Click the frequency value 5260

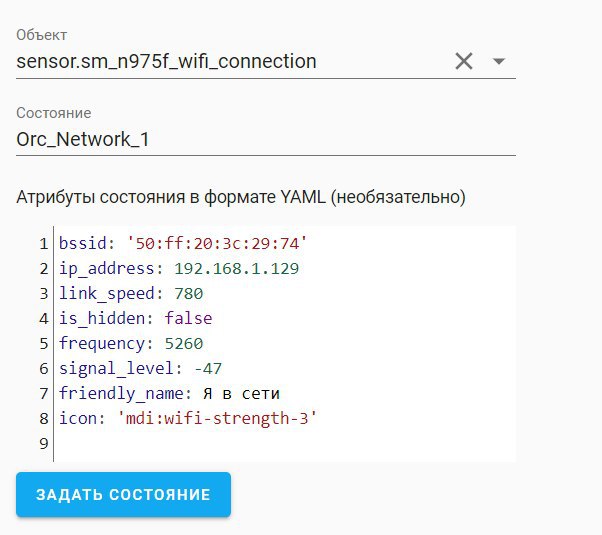pyautogui.click(x=184, y=343)
